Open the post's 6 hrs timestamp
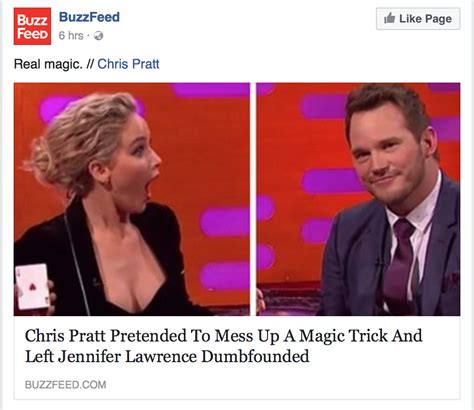 point(71,35)
